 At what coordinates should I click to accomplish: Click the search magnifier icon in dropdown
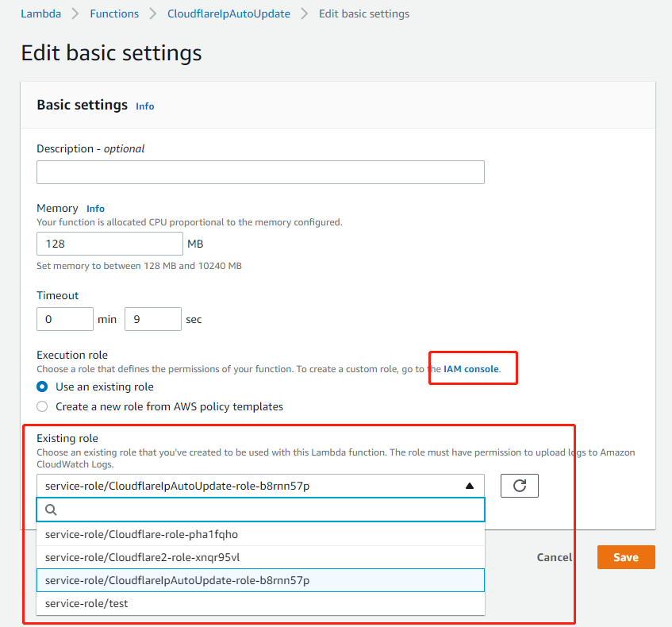(52, 510)
